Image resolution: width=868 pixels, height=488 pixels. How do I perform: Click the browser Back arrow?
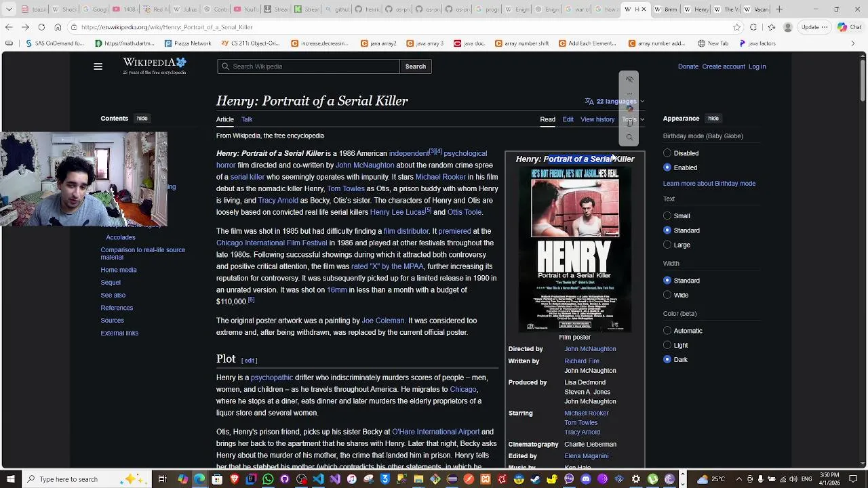[9, 27]
